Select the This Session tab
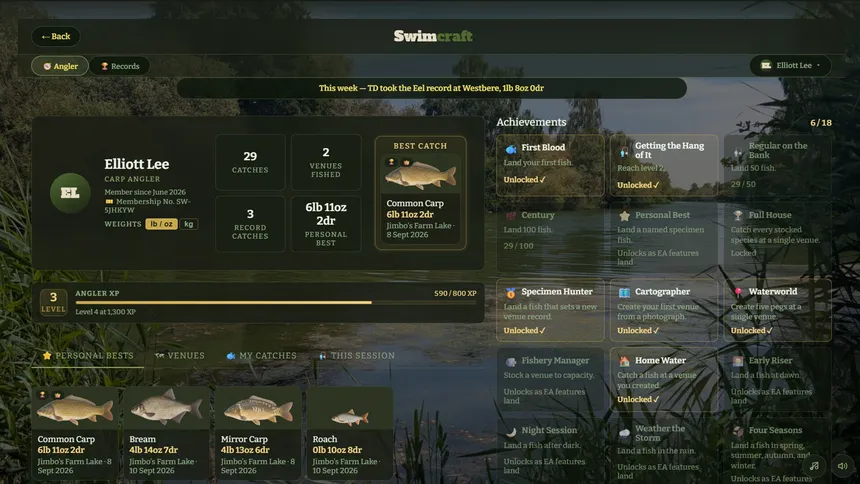 tap(357, 356)
